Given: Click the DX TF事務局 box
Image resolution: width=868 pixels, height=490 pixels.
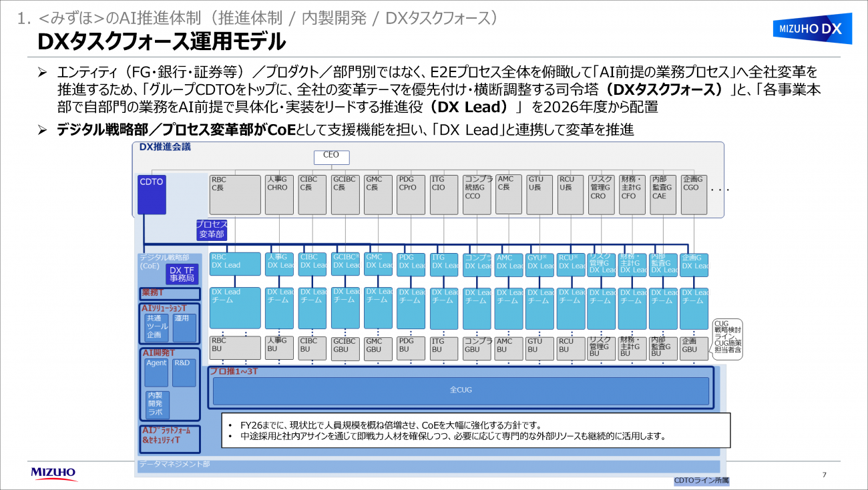Looking at the screenshot, I should pos(182,274).
